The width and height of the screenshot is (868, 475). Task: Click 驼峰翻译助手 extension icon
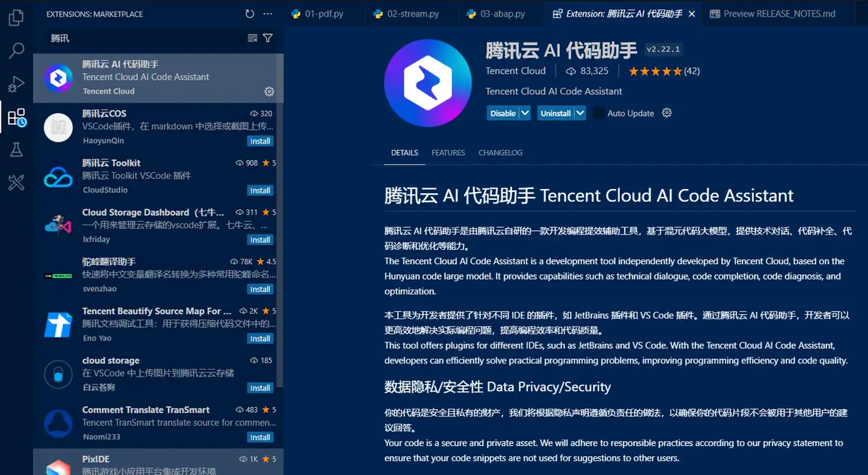pyautogui.click(x=58, y=275)
